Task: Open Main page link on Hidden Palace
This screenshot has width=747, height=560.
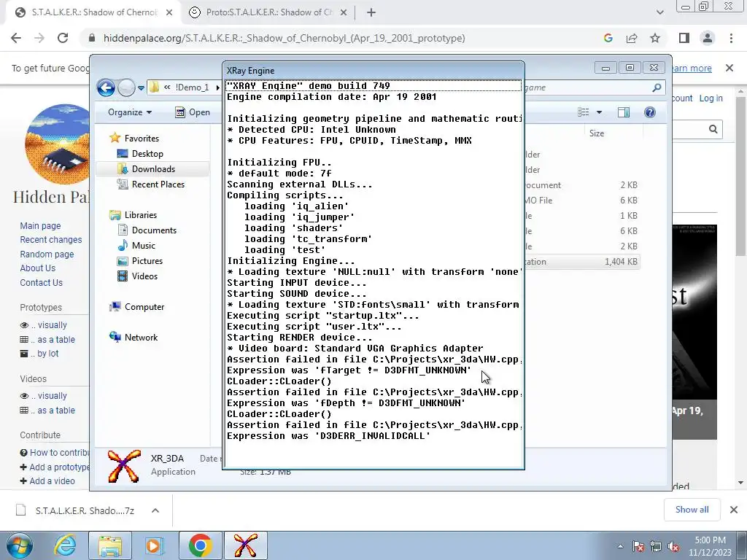Action: click(41, 226)
